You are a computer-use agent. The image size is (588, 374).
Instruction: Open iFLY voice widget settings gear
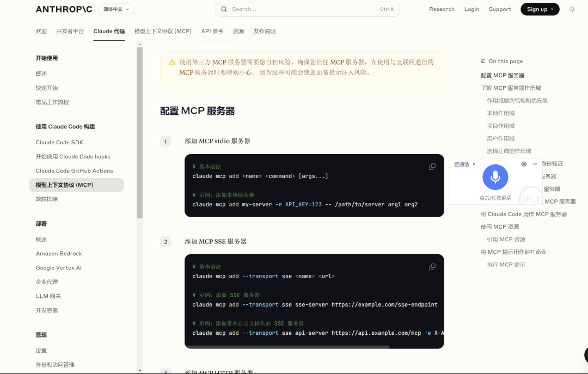tap(524, 164)
